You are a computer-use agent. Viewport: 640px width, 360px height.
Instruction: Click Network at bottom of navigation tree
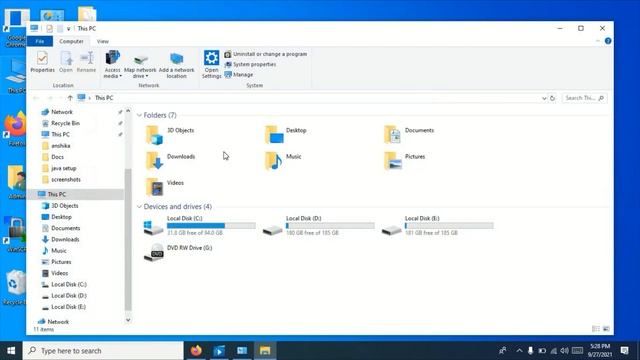click(58, 322)
